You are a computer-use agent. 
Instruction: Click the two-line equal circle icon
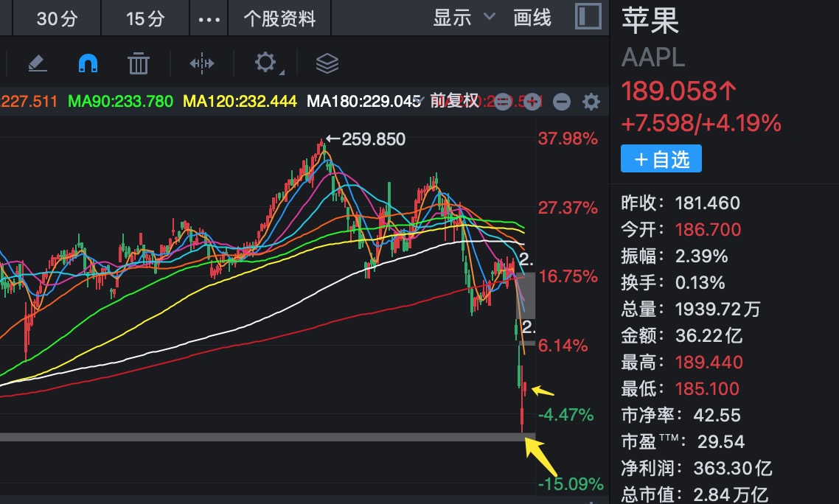coord(502,102)
